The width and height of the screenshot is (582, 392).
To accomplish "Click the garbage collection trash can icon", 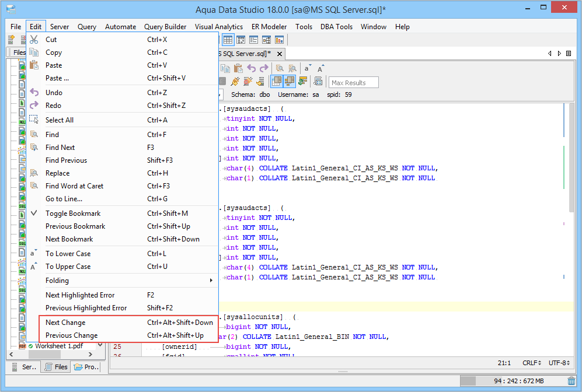I will [571, 381].
